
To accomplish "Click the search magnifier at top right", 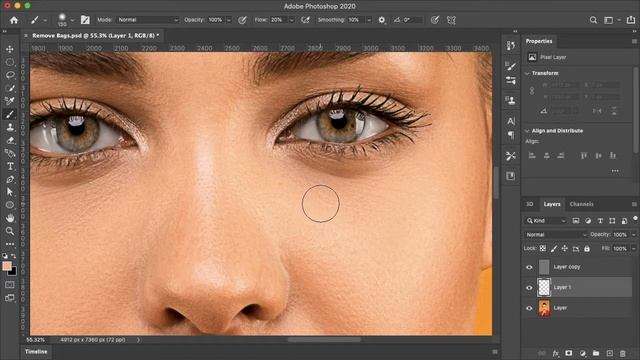I will click(593, 20).
